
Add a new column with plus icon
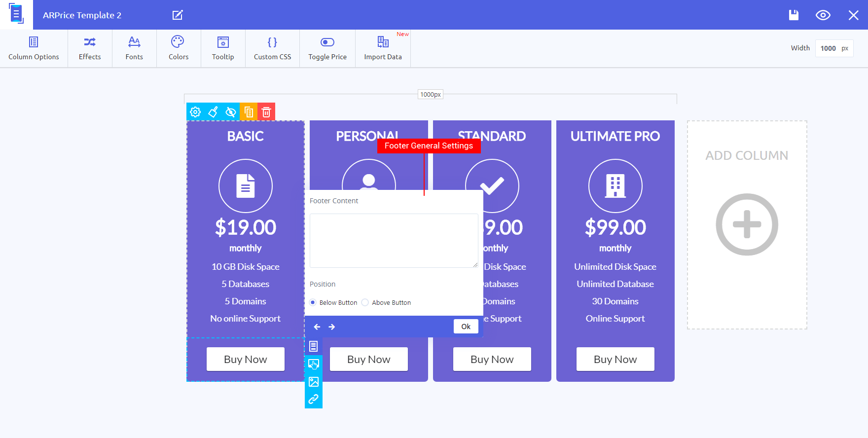[747, 224]
